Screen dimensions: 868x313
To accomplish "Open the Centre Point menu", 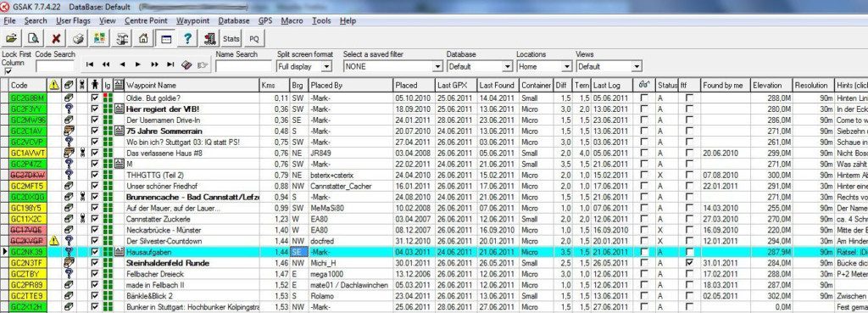I will [146, 20].
